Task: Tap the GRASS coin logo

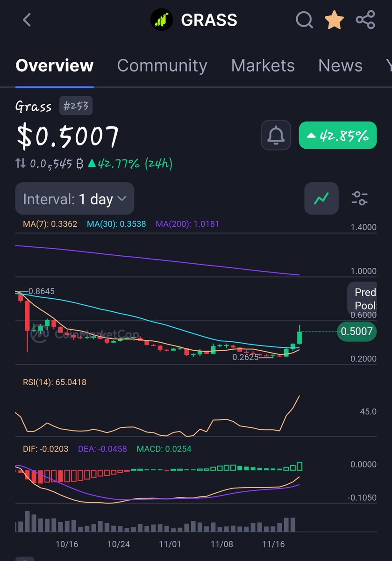Action: (162, 20)
